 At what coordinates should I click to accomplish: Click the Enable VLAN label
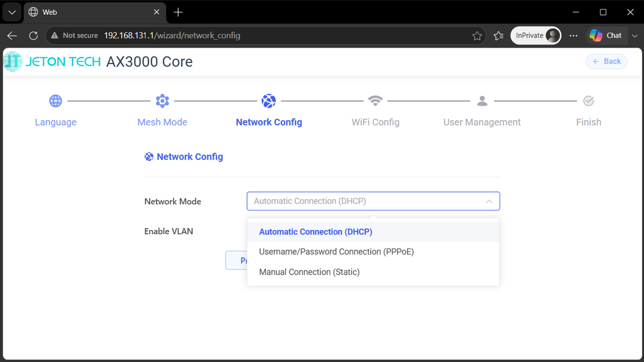(168, 231)
